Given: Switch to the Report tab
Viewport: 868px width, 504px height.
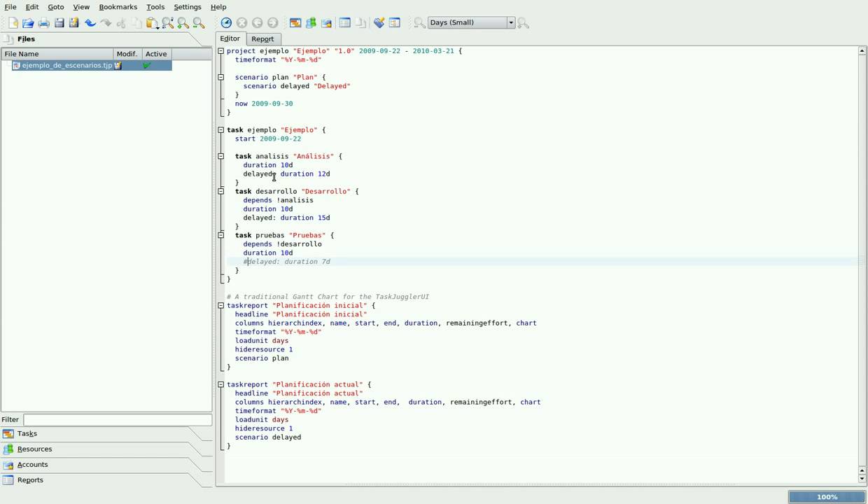Looking at the screenshot, I should click(x=262, y=39).
